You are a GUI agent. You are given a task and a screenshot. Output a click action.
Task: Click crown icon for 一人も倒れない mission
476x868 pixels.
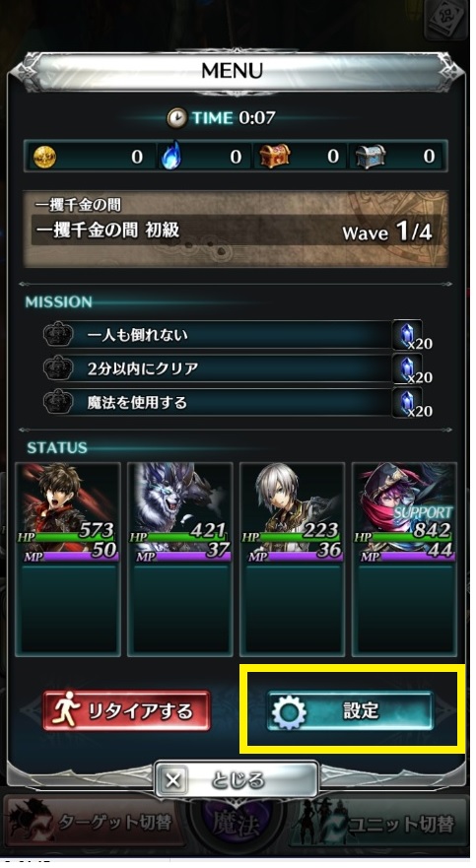click(x=59, y=334)
